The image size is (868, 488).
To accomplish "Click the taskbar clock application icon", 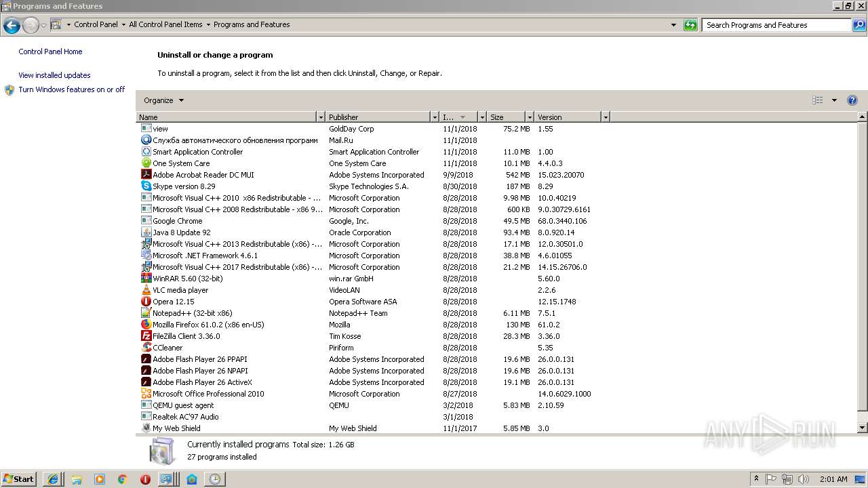I will click(x=214, y=479).
